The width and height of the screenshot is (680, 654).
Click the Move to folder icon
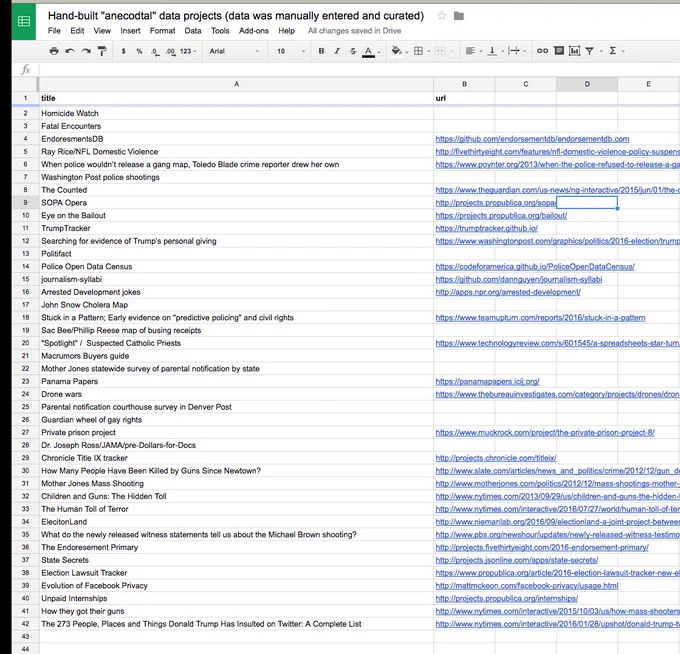click(459, 16)
